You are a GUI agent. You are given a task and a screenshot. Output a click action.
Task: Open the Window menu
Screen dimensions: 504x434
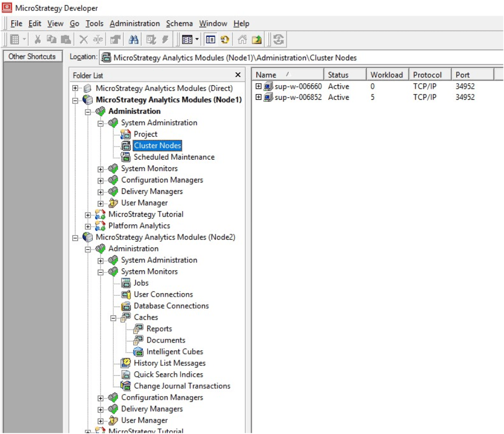tap(213, 23)
